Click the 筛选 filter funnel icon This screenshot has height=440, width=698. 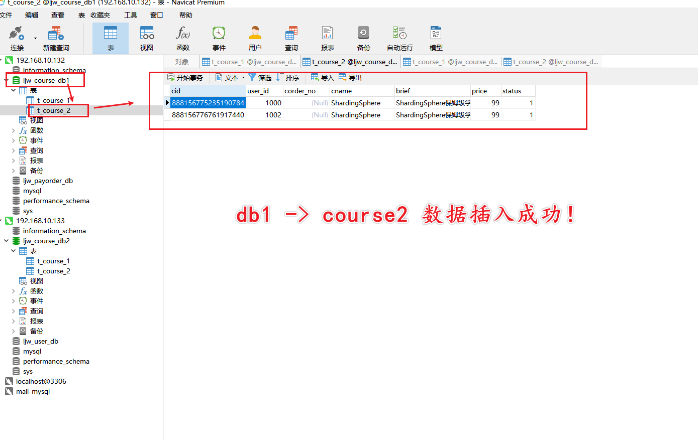point(252,77)
